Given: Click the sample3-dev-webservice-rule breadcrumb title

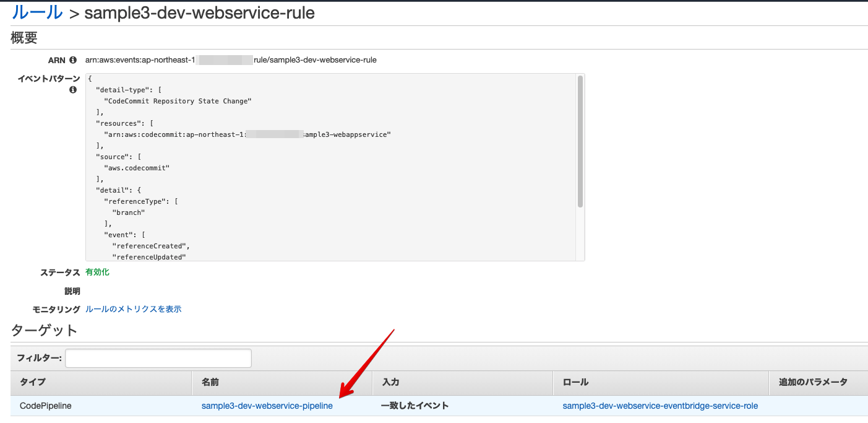Looking at the screenshot, I should 199,13.
